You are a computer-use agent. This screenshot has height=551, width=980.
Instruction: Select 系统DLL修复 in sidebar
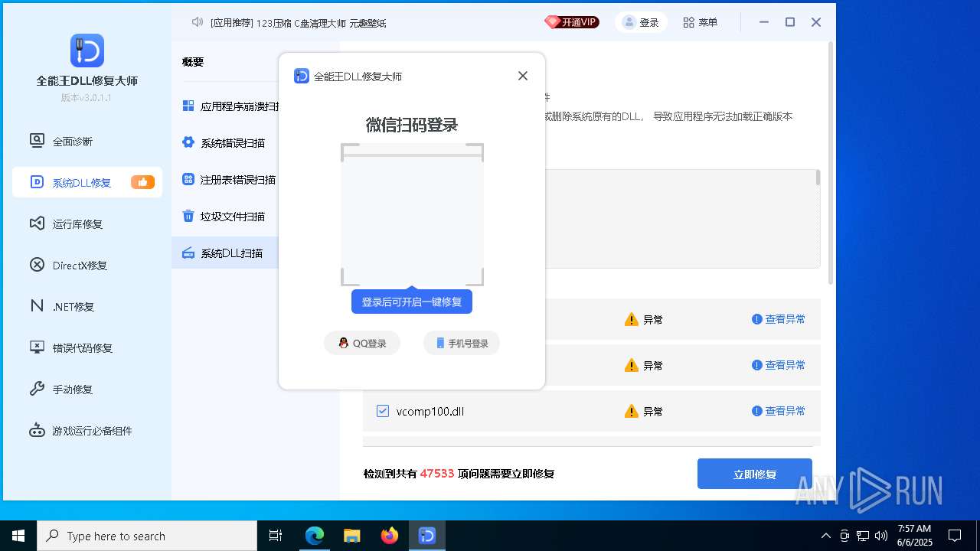[x=87, y=182]
